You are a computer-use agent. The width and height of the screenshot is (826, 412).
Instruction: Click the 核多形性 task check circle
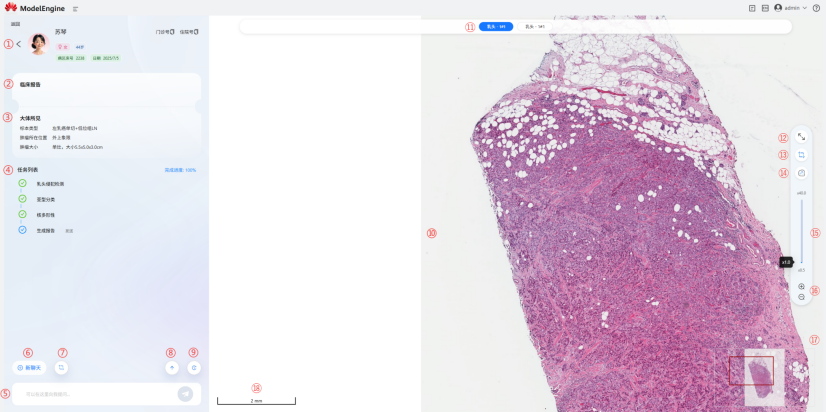(22, 214)
